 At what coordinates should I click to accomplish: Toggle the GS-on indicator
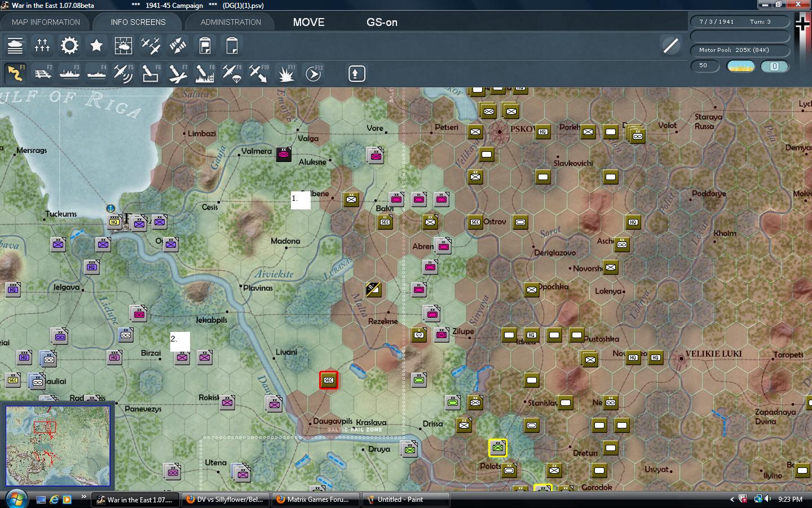point(382,22)
